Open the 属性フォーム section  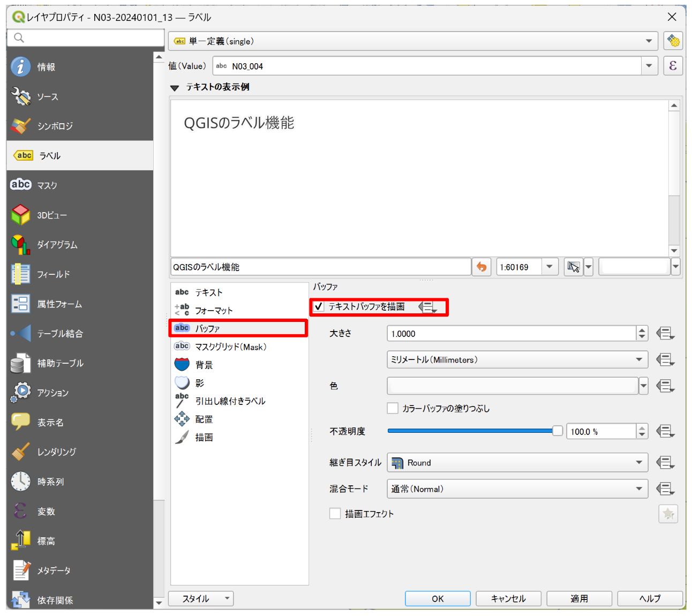click(80, 304)
